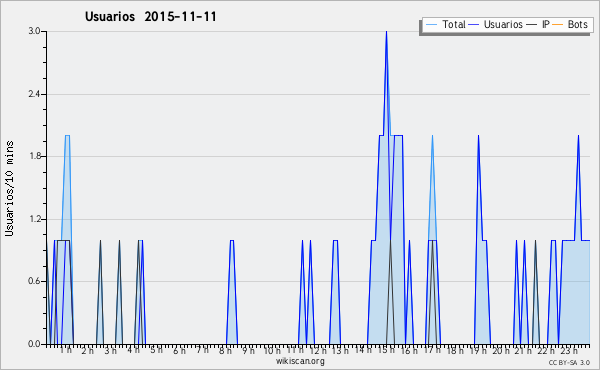This screenshot has width=600, height=370.
Task: Click the 16 h x-axis label
Action: coord(409,350)
